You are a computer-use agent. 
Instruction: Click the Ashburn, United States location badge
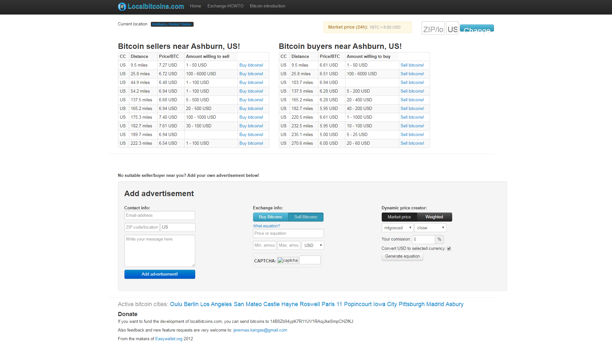pyautogui.click(x=172, y=24)
